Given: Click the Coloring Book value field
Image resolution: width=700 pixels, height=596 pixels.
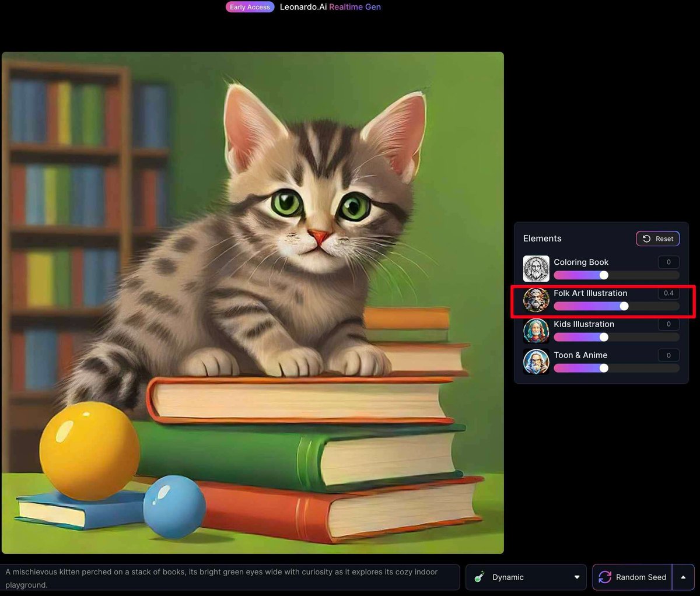Looking at the screenshot, I should pos(668,262).
